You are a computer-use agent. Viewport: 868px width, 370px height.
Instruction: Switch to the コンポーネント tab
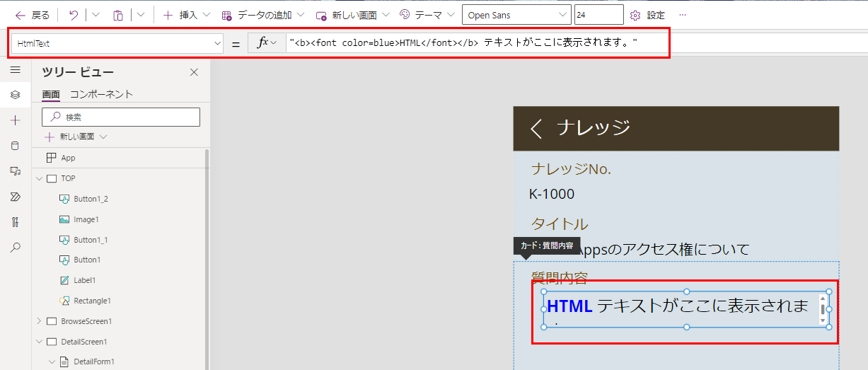point(101,95)
